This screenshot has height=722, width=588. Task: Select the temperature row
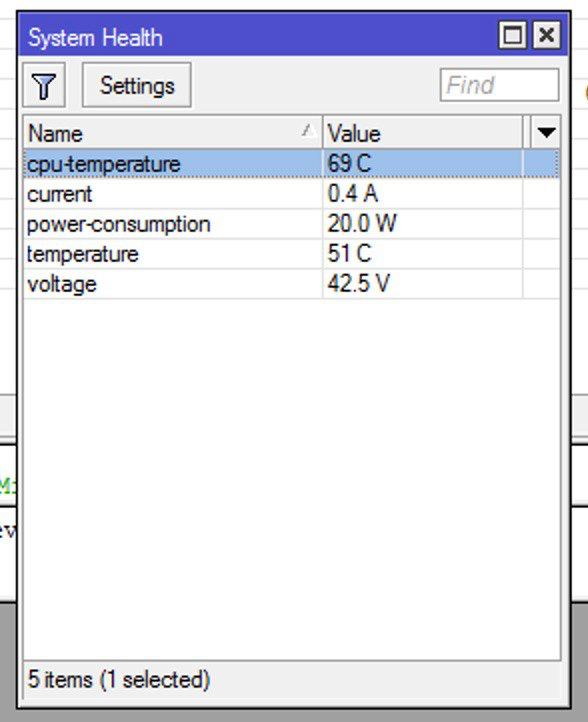tap(292, 254)
